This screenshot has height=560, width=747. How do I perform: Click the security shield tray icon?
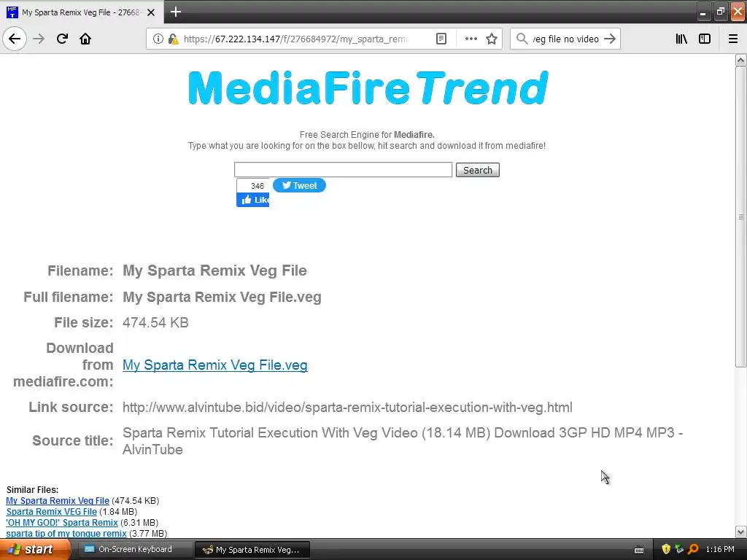click(665, 549)
